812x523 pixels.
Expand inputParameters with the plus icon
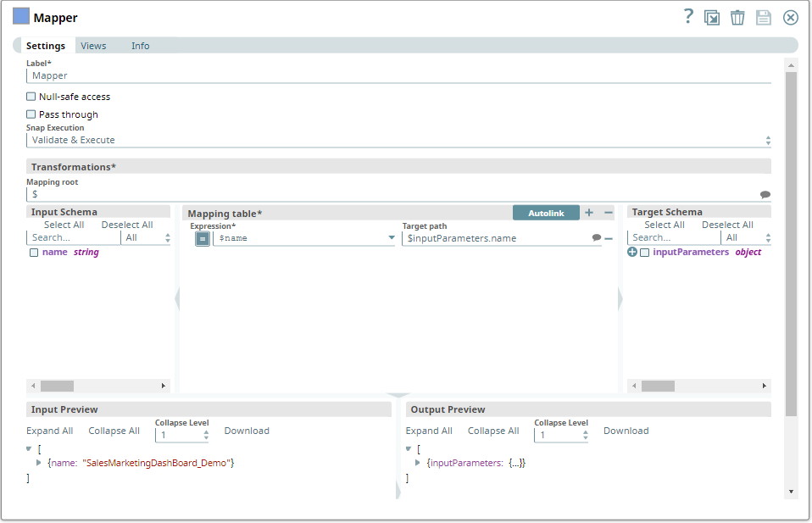point(632,253)
